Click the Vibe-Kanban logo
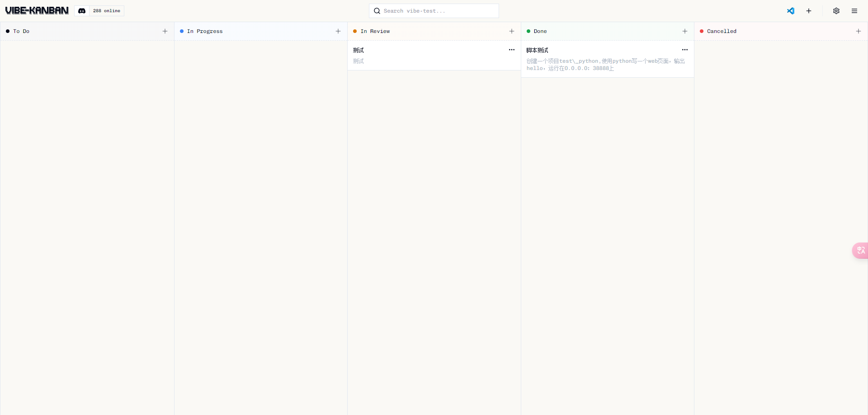This screenshot has width=868, height=415. [37, 11]
